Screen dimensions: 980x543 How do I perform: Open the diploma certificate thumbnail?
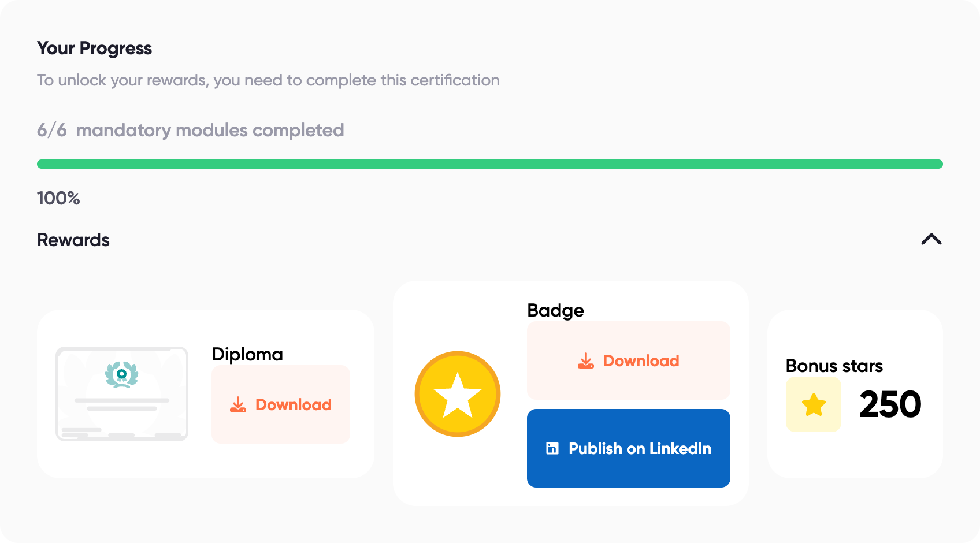(x=122, y=394)
